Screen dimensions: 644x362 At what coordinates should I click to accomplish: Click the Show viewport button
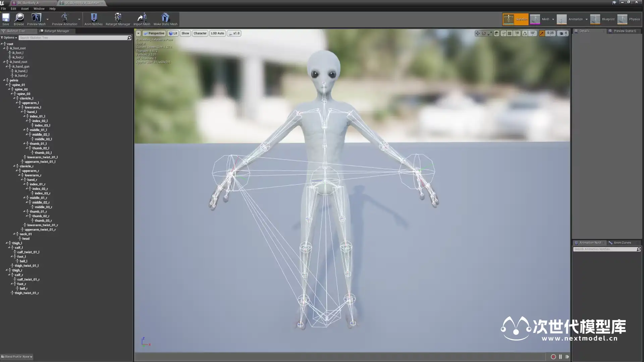185,33
